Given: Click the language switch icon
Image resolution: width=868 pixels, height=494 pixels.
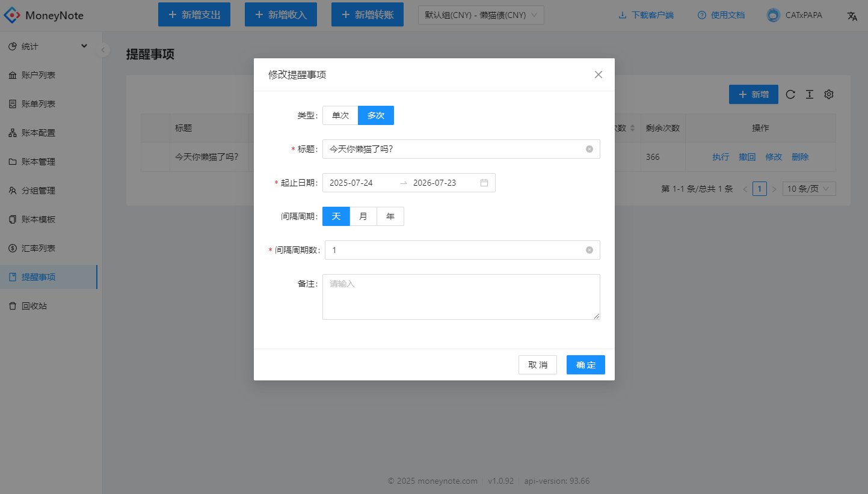Looking at the screenshot, I should (x=852, y=16).
